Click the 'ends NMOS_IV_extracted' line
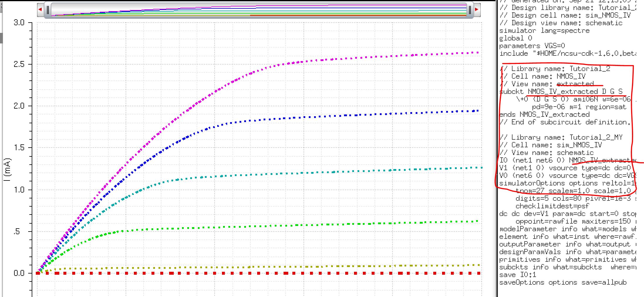The image size is (644, 297). (x=544, y=115)
